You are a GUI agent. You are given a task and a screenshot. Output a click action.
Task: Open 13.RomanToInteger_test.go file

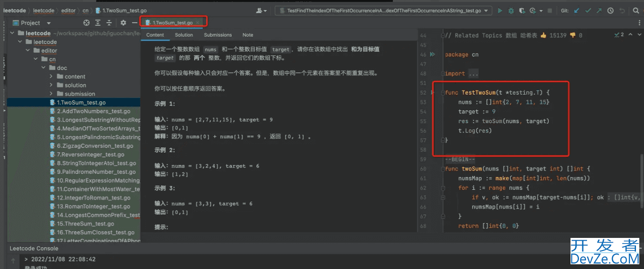[x=93, y=206]
